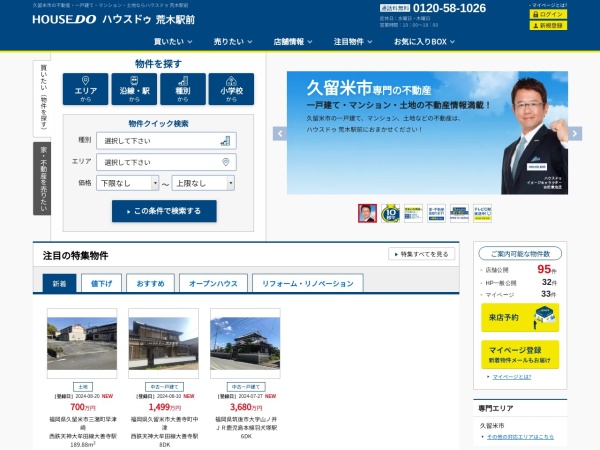600x450 pixels.
Task: Select the third banner thumbnail
Action: pyautogui.click(x=413, y=213)
